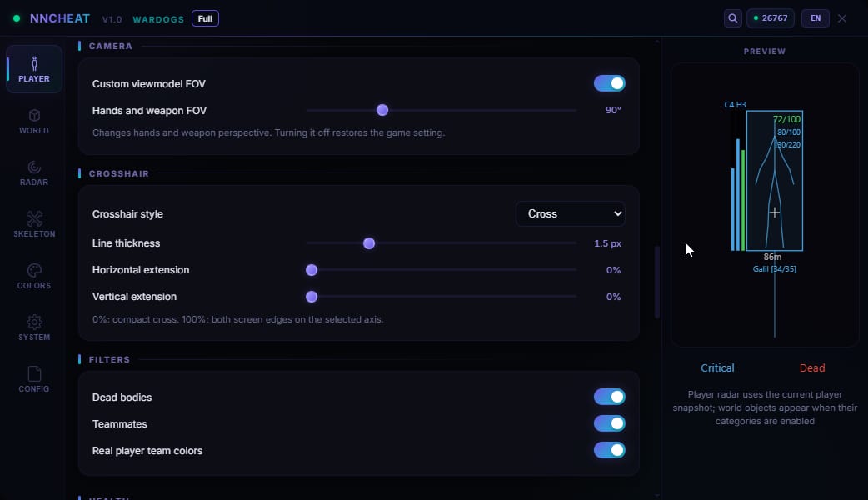Click the 90° FOV value
This screenshot has width=868, height=500.
pyautogui.click(x=613, y=110)
